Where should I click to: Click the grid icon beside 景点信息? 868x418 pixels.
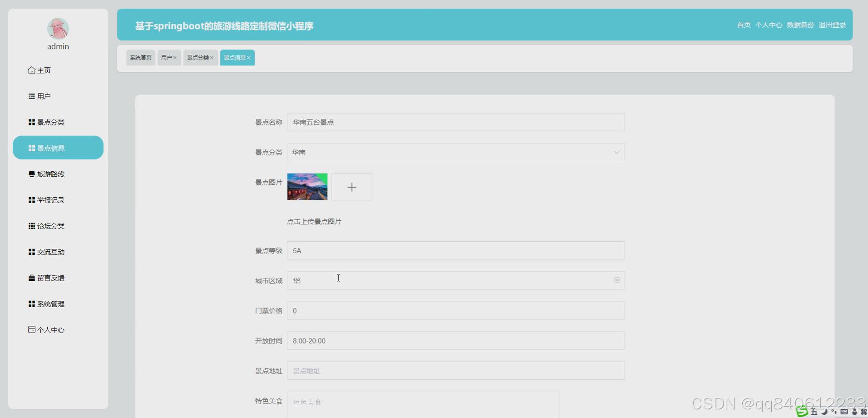[x=32, y=148]
